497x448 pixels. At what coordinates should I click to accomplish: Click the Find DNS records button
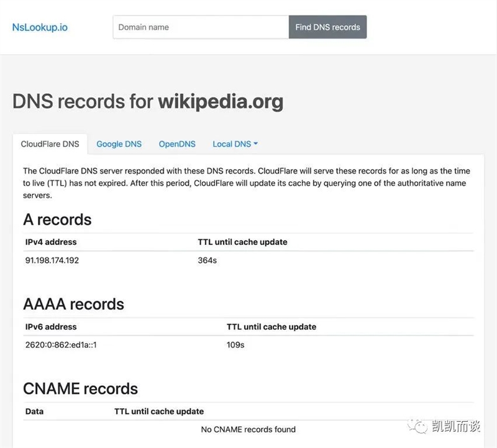tap(328, 27)
